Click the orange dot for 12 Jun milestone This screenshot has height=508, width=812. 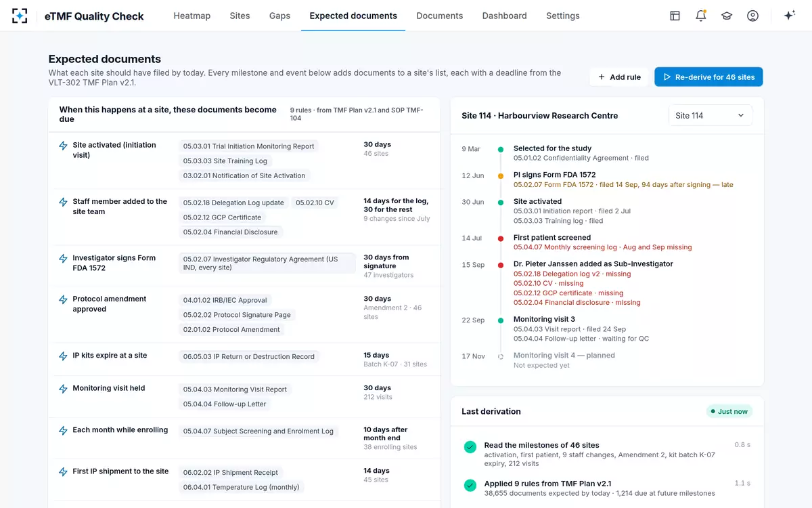(501, 175)
